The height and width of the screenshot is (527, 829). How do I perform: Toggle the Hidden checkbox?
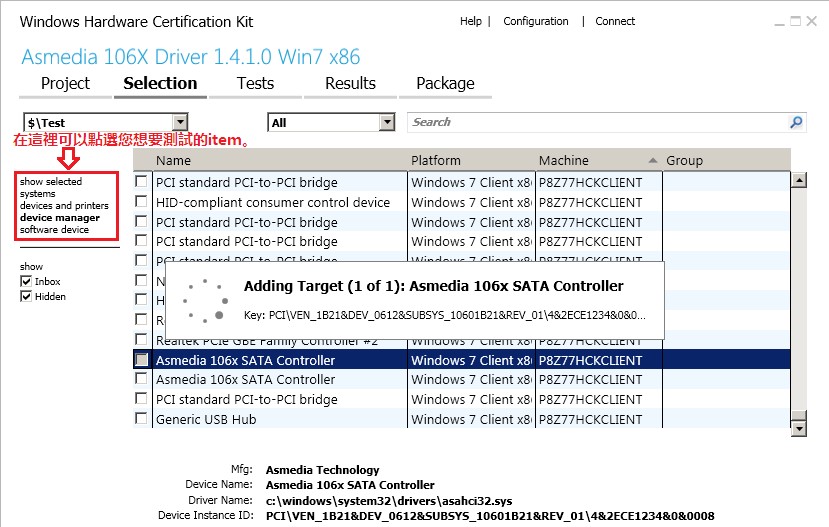[x=26, y=296]
